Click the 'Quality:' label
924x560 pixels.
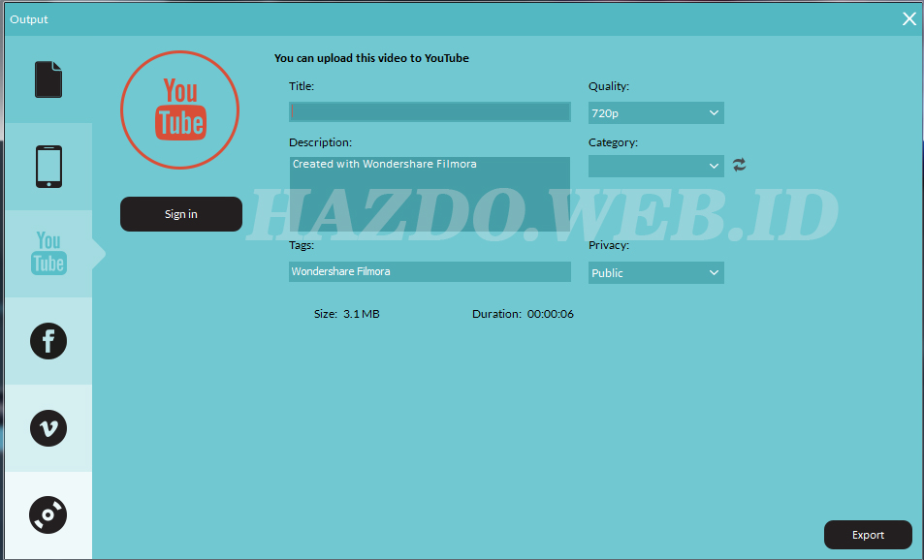click(609, 86)
